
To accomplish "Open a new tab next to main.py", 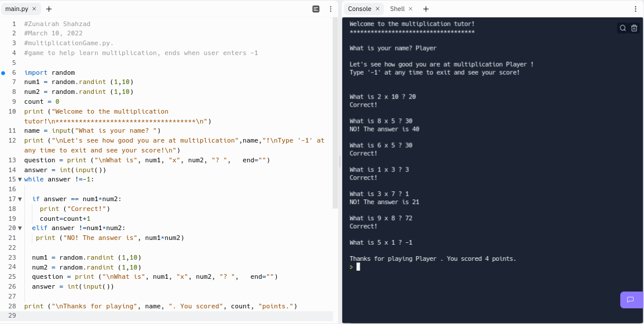I will (x=49, y=9).
